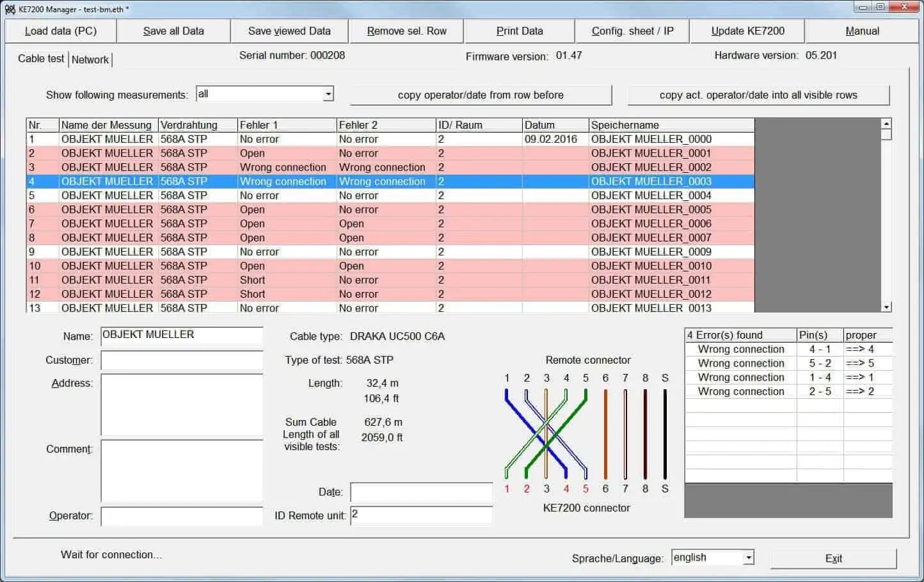The height and width of the screenshot is (582, 924).
Task: Click Update KE7200 button
Action: coord(747,31)
